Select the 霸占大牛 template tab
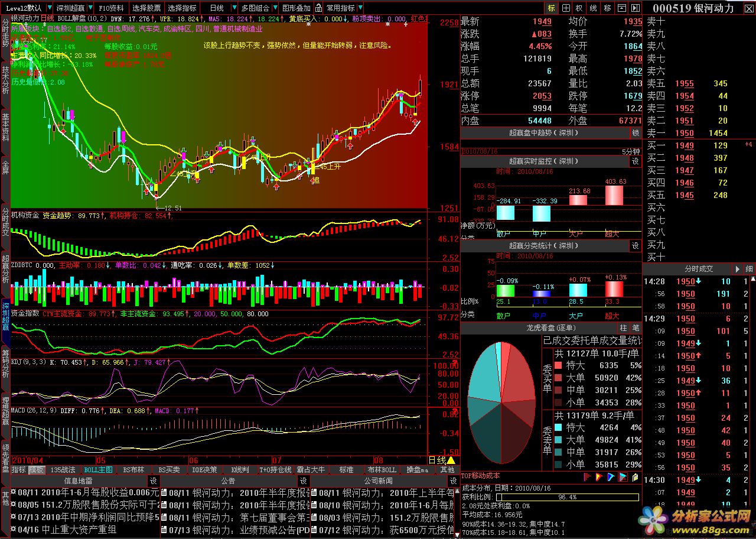The height and width of the screenshot is (539, 756). [x=311, y=470]
